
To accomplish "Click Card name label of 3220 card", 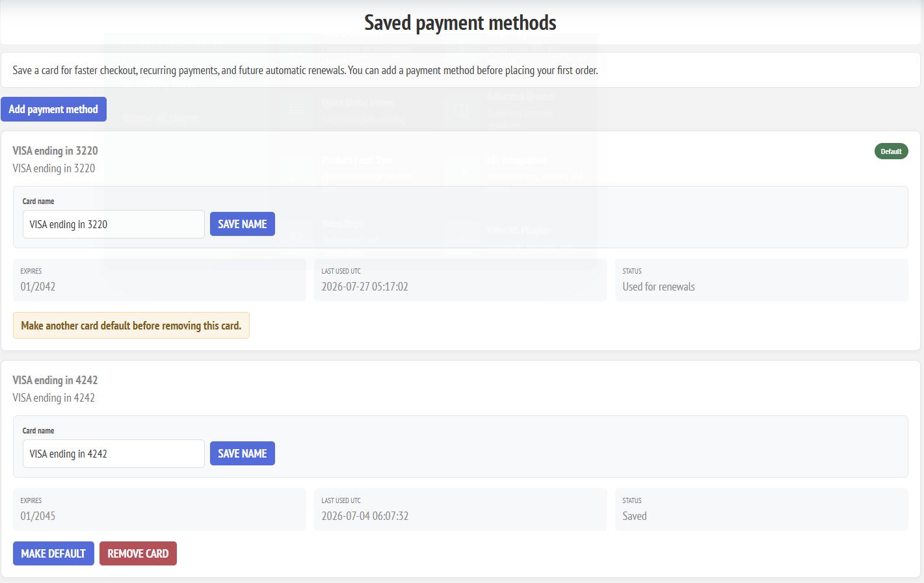I will tap(38, 201).
